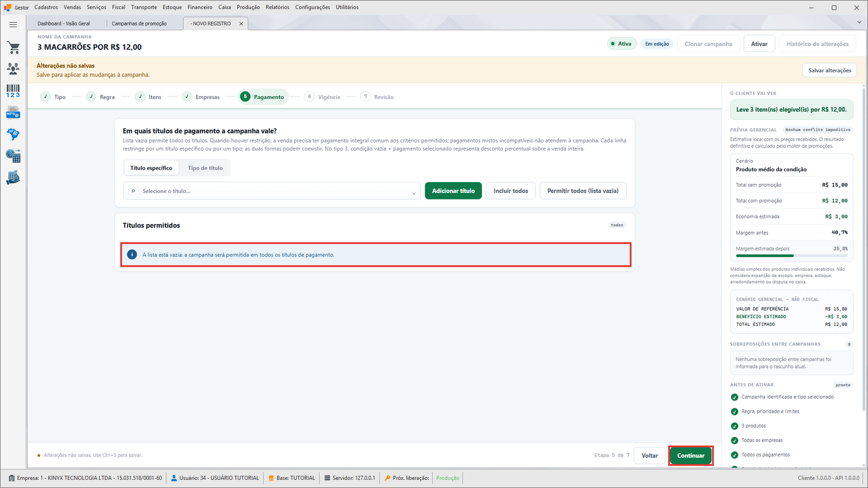
Task: Go to the Regra step
Action: (100, 97)
